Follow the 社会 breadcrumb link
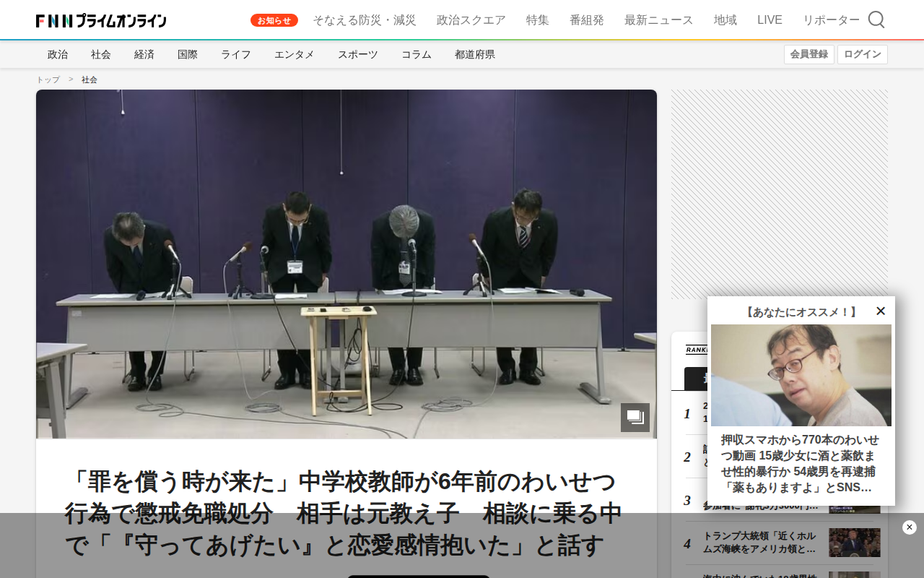924x578 pixels. 90,79
